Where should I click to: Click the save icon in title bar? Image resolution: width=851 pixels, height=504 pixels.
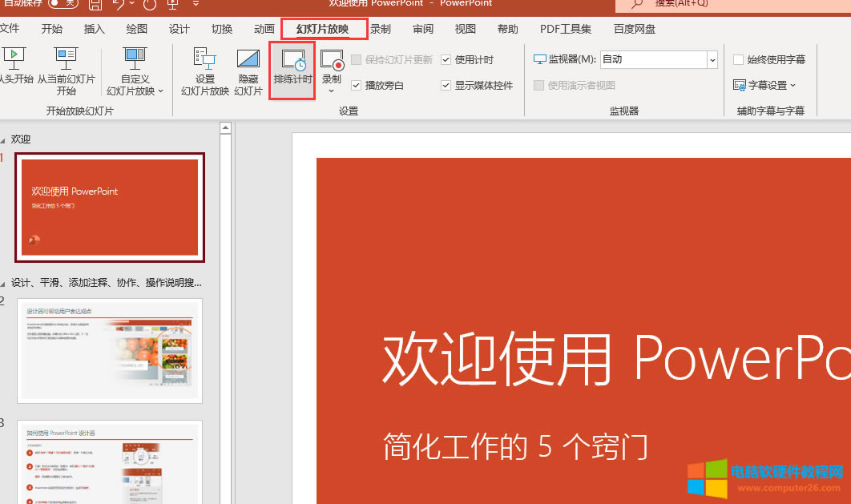tap(95, 5)
